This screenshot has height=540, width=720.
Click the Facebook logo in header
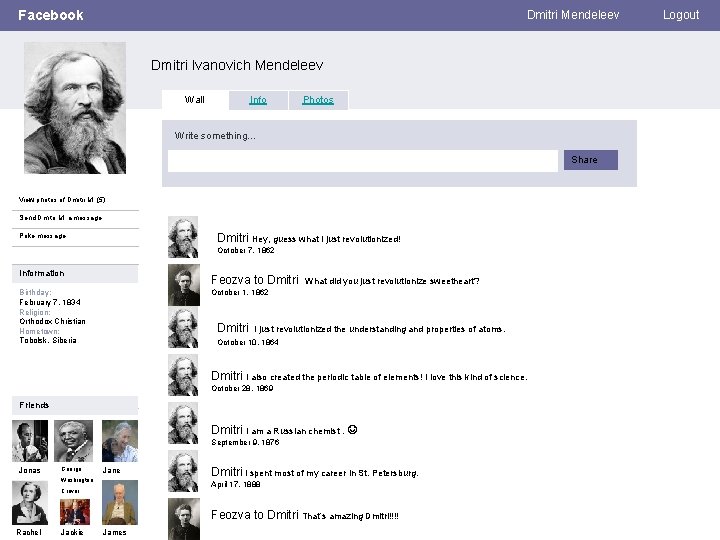pyautogui.click(x=51, y=15)
